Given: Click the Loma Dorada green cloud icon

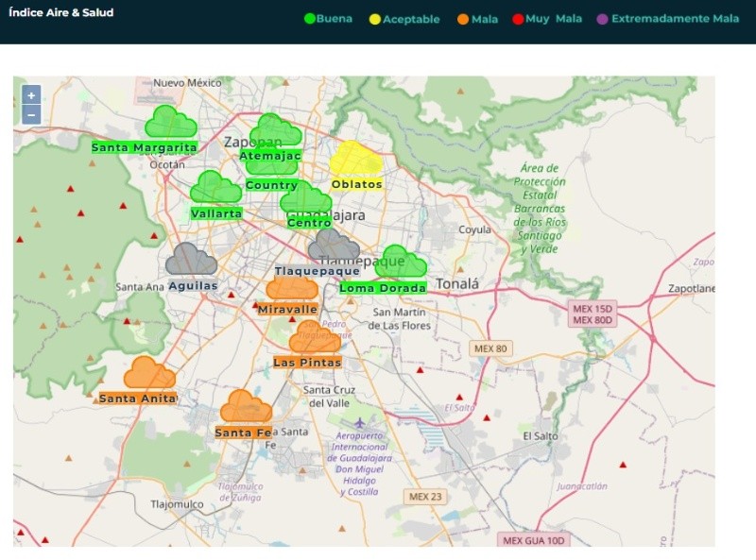Looking at the screenshot, I should coord(401,262).
